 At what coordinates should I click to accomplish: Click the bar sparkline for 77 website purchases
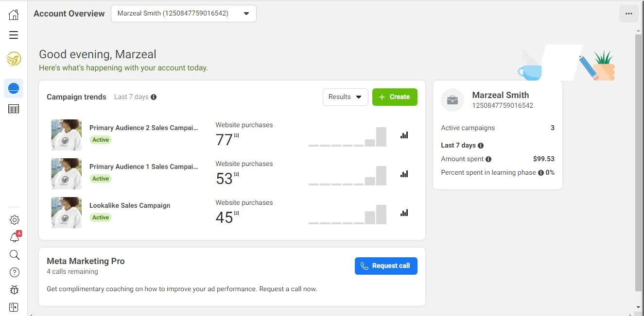348,137
